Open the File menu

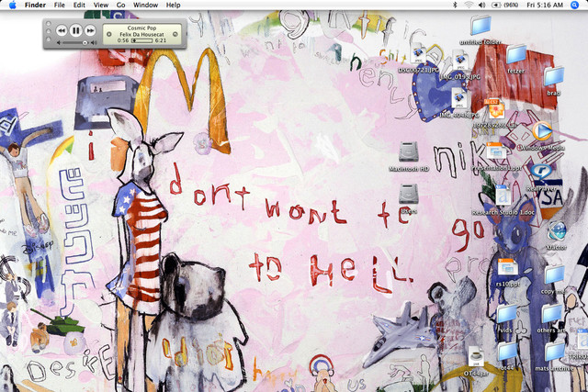click(59, 5)
